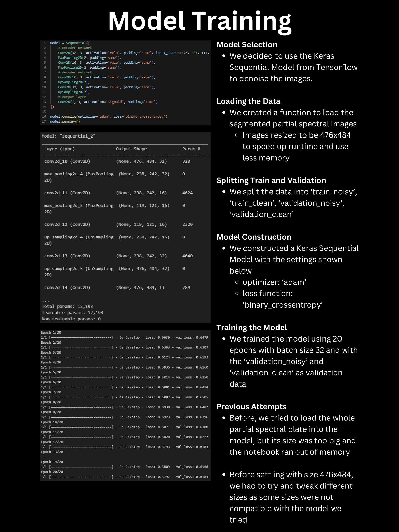Click the 'Trainable params: 12,193' line
Screen dimensions: 399x532
pyautogui.click(x=72, y=312)
